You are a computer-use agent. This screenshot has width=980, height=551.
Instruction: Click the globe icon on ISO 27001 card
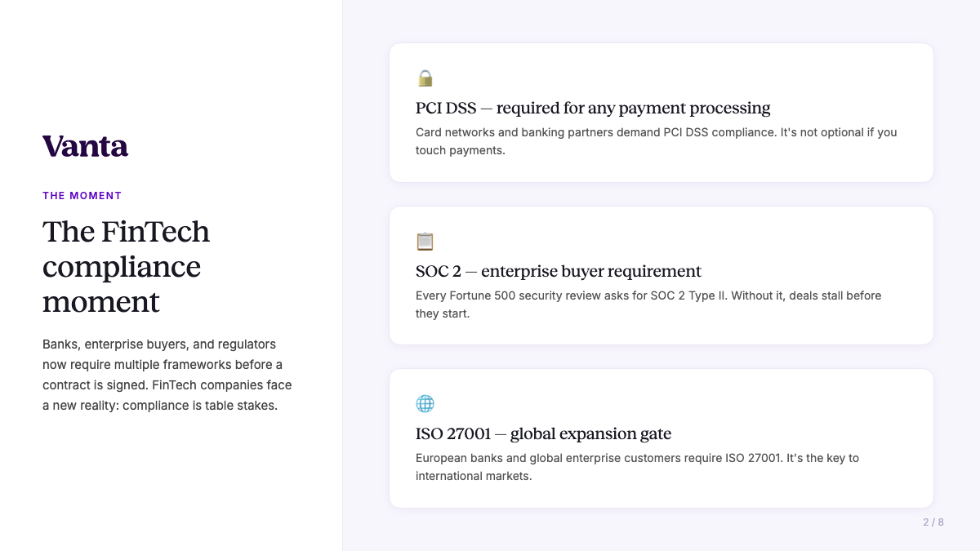tap(425, 404)
